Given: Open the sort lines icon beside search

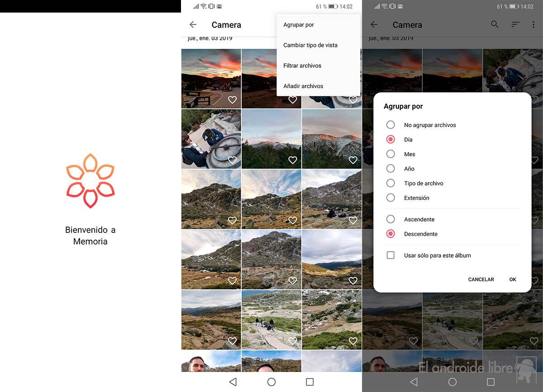Looking at the screenshot, I should click(515, 25).
